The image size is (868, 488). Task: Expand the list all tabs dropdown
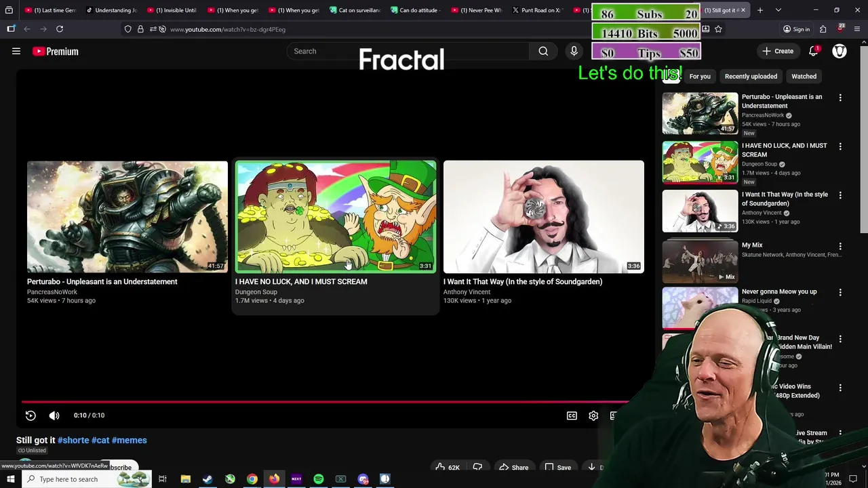(x=778, y=10)
